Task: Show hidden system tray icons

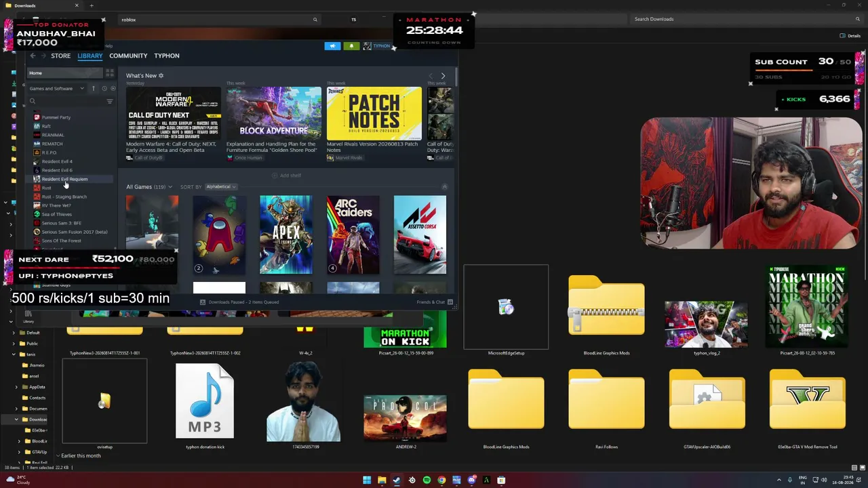Action: (778, 481)
